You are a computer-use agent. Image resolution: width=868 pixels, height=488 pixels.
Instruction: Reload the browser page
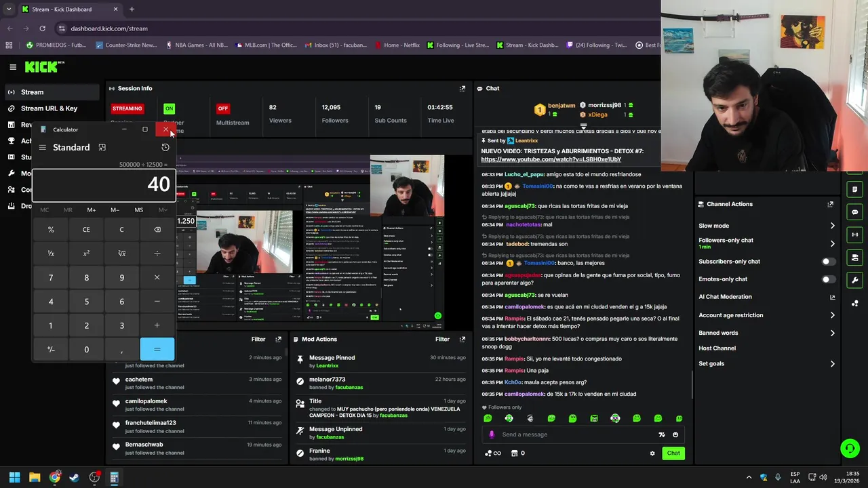(x=42, y=28)
